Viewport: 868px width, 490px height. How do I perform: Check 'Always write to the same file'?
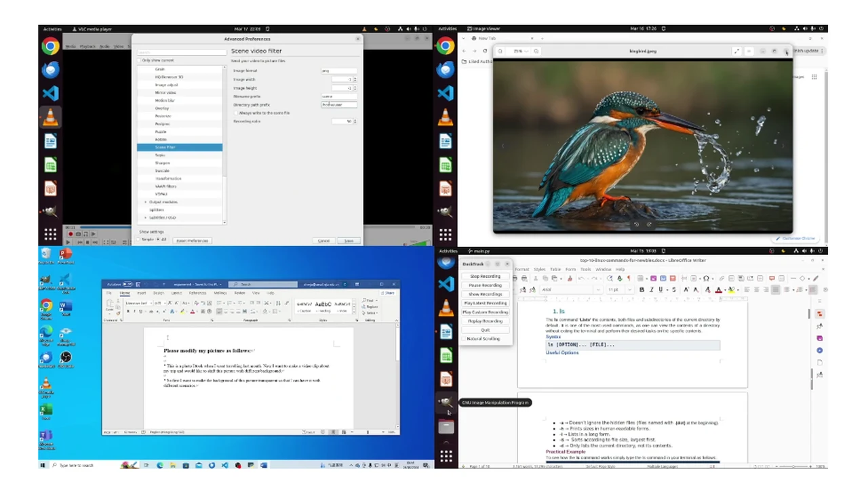click(x=236, y=113)
